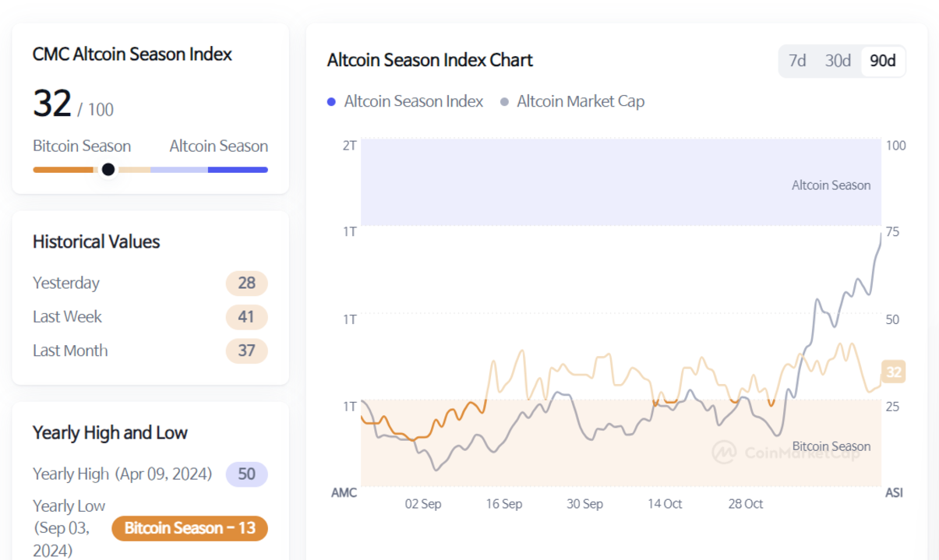The width and height of the screenshot is (939, 560).
Task: Select the 90d time range tab
Action: [x=883, y=61]
